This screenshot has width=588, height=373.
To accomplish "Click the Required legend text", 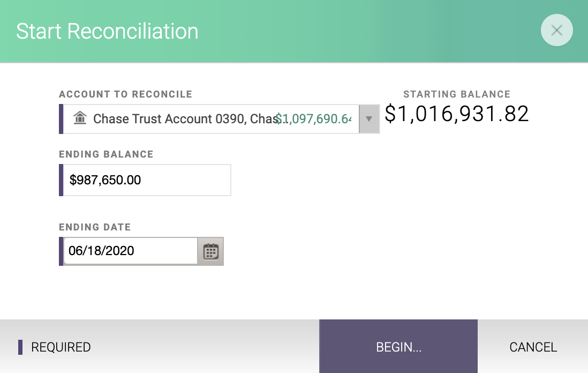I will [x=61, y=347].
